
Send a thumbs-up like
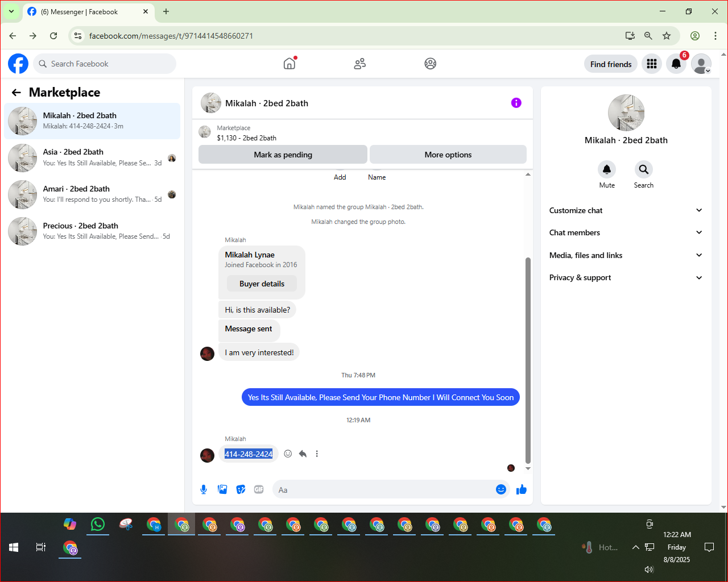[522, 489]
